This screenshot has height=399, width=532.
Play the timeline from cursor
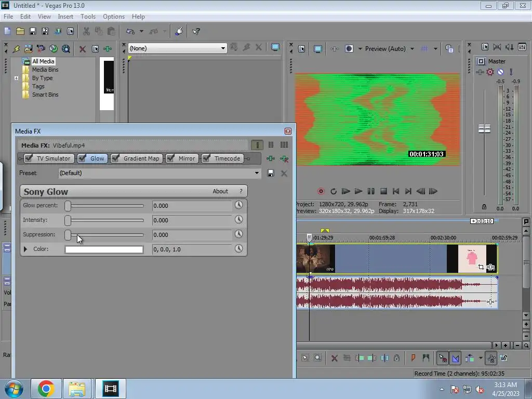click(x=358, y=191)
